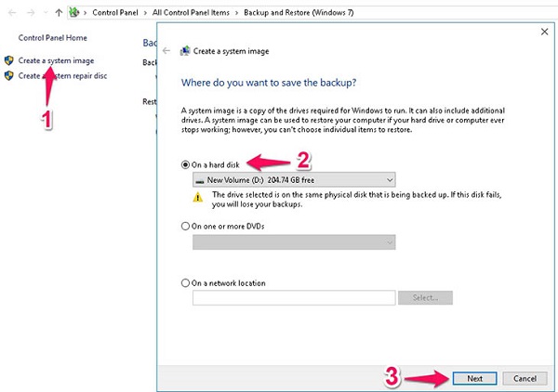Click the network location text field
558x392 pixels.
tap(294, 298)
